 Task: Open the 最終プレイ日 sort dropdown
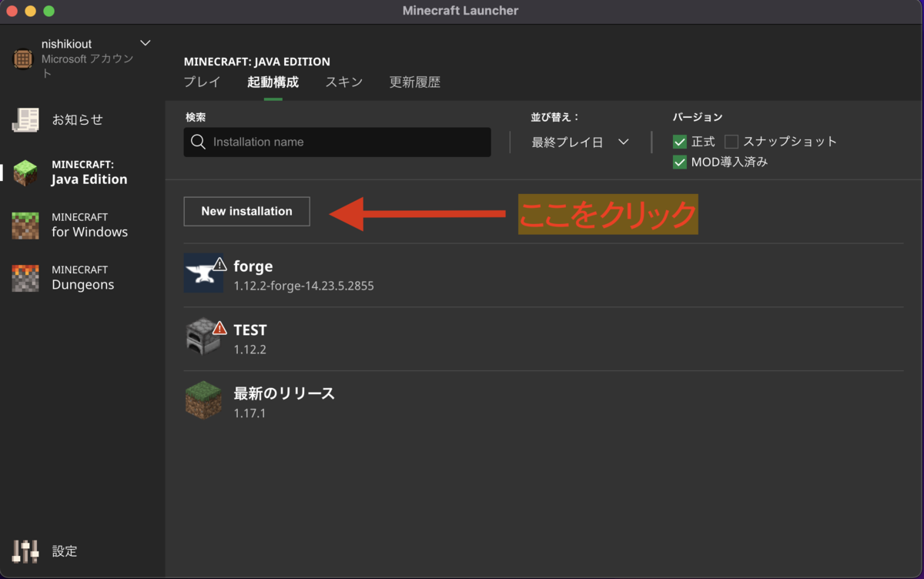(x=581, y=142)
